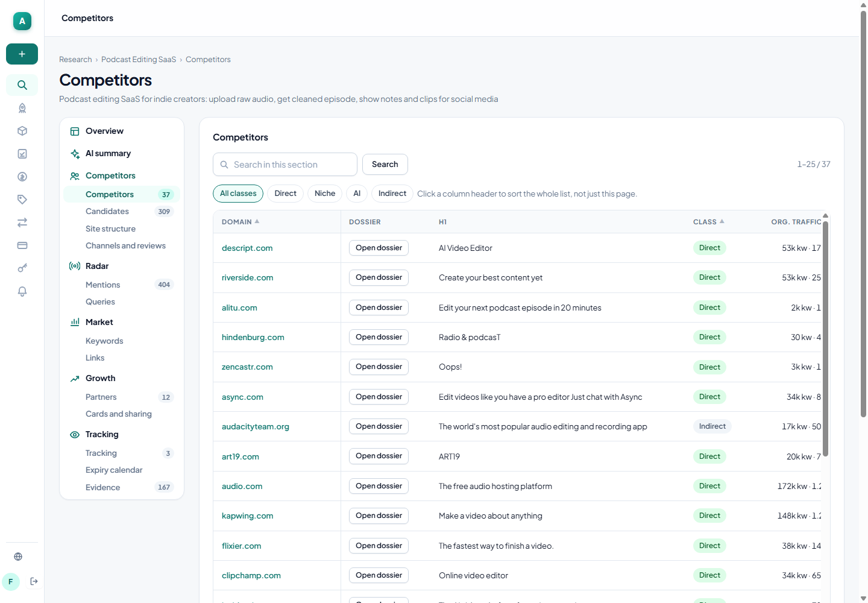Open Queries under Radar
This screenshot has width=868, height=603.
pos(122,301)
